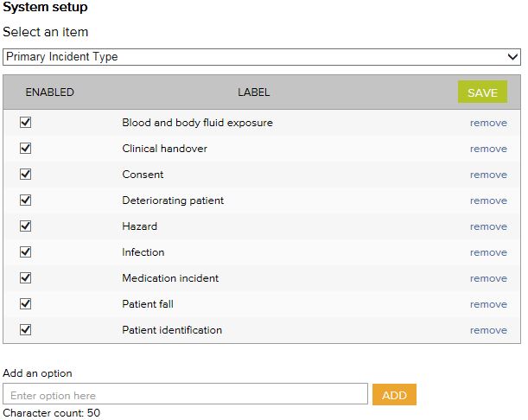
Task: Remove the Hazard option
Action: coord(488,226)
